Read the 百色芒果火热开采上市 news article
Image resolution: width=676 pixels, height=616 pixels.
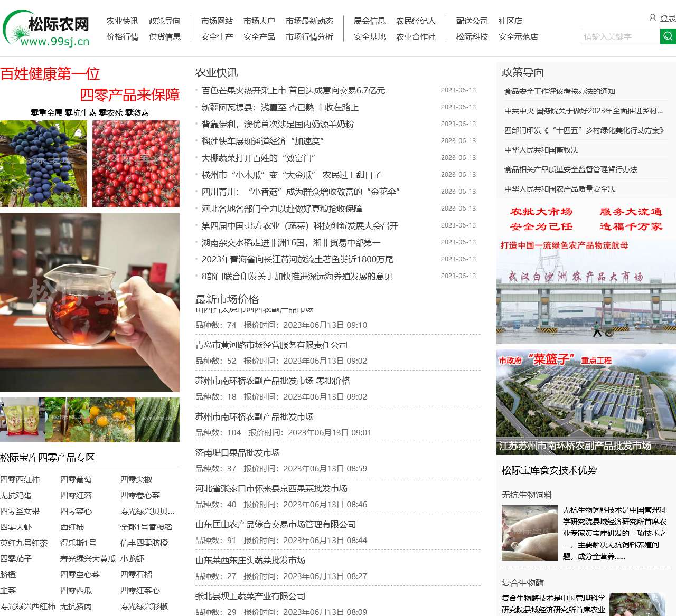[x=294, y=91]
